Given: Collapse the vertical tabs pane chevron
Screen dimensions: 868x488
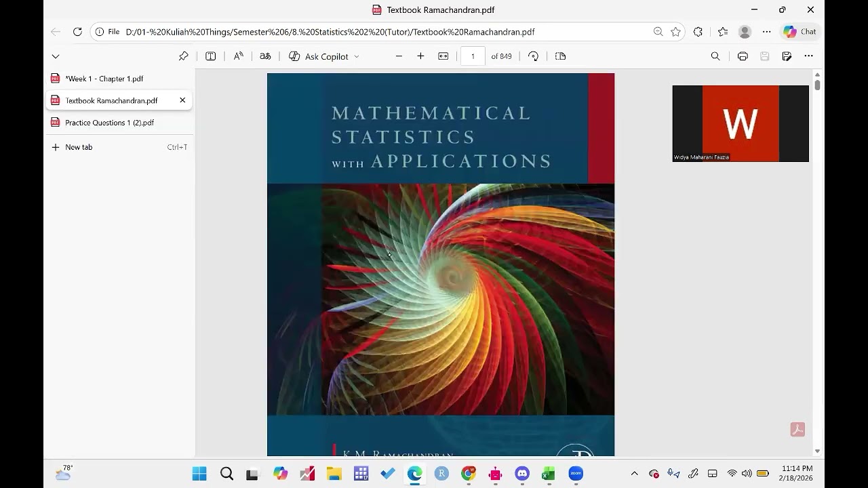Looking at the screenshot, I should pos(56,56).
